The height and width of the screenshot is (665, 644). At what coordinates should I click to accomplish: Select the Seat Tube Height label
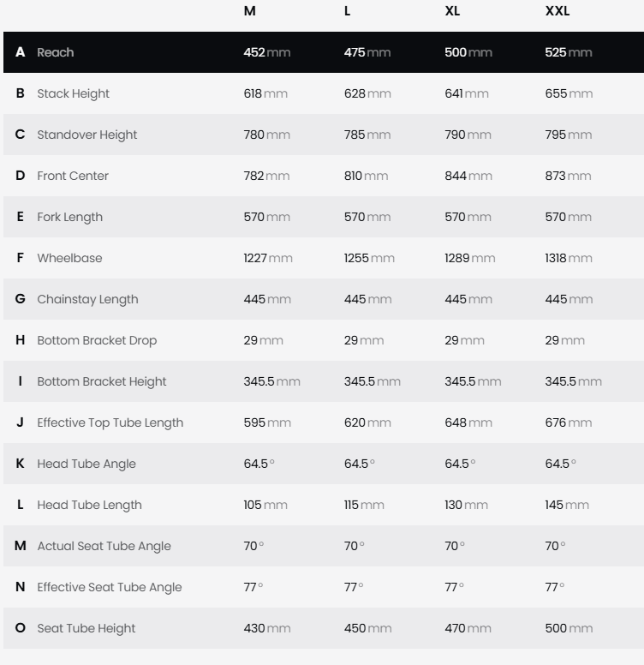tap(86, 628)
